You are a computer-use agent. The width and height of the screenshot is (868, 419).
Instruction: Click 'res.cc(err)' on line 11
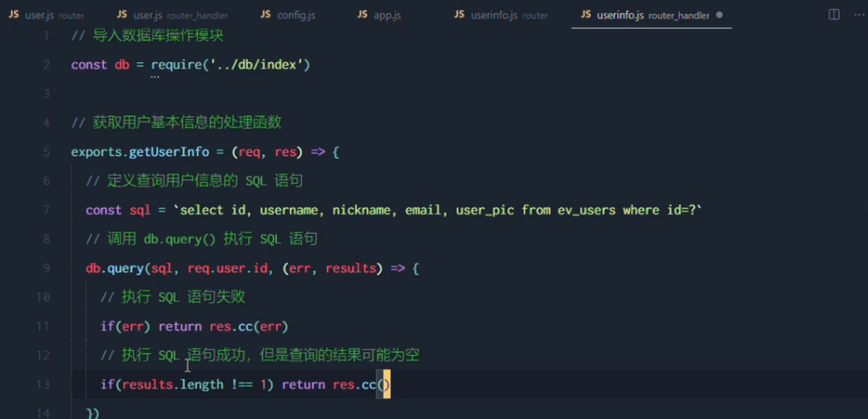coord(249,327)
